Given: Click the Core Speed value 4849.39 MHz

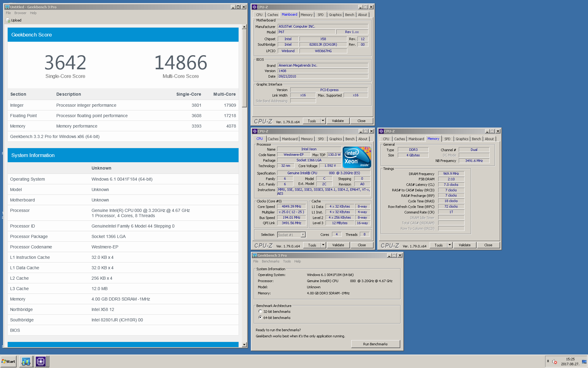Looking at the screenshot, I should click(x=292, y=206).
